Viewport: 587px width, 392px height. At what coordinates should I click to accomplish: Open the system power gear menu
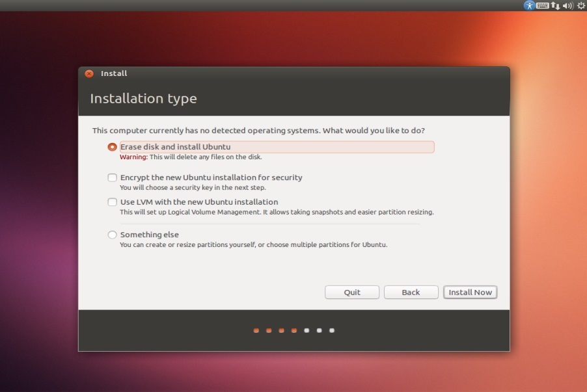[580, 5]
